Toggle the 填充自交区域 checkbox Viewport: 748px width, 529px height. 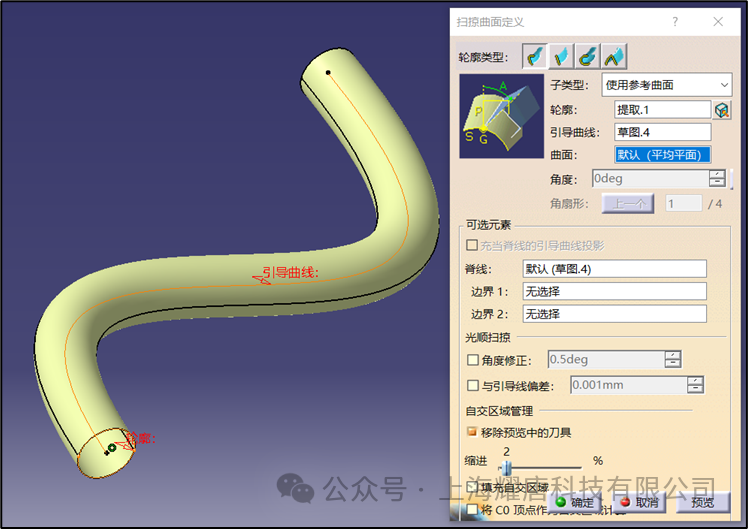coord(472,487)
